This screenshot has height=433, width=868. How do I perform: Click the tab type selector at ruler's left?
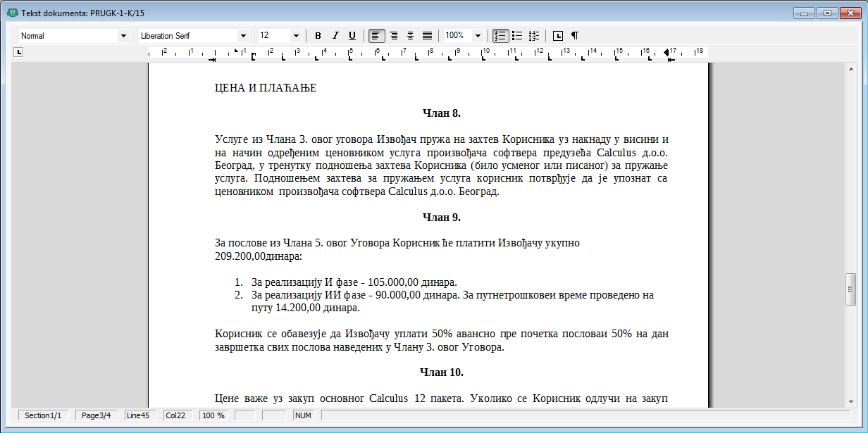(x=19, y=51)
